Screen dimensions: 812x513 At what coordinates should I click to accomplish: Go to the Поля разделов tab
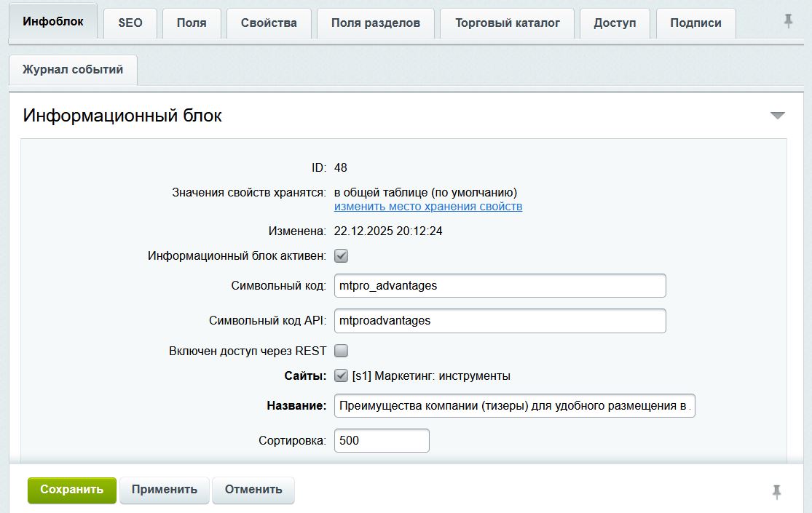coord(376,23)
